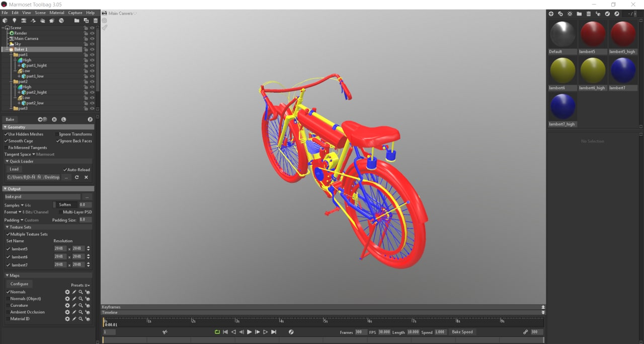Click the Bake button
The width and height of the screenshot is (644, 344).
coord(10,119)
